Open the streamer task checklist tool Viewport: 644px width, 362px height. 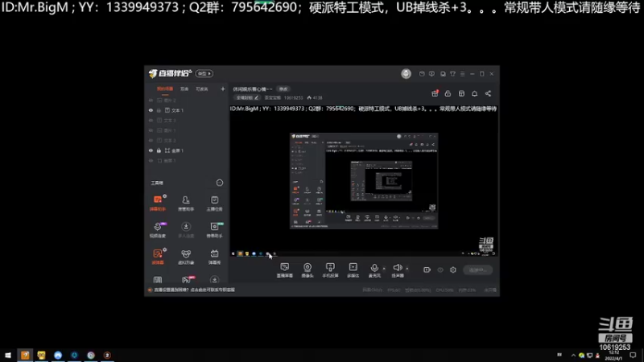pyautogui.click(x=214, y=204)
